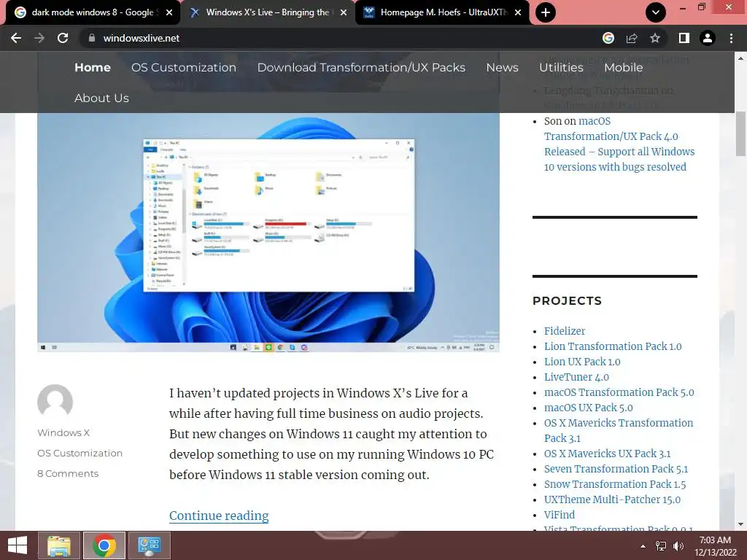Click the page scrollbar down arrow
This screenshot has height=560, width=747.
pyautogui.click(x=741, y=524)
